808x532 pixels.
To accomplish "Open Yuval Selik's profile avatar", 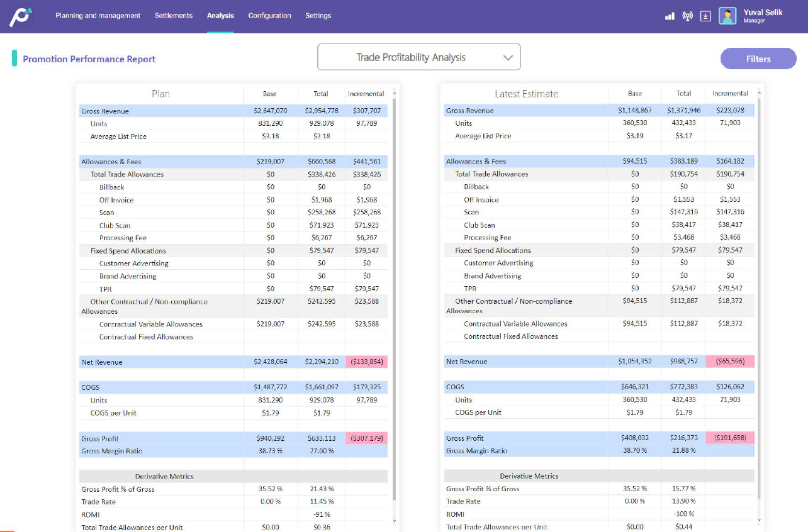I will [x=727, y=16].
